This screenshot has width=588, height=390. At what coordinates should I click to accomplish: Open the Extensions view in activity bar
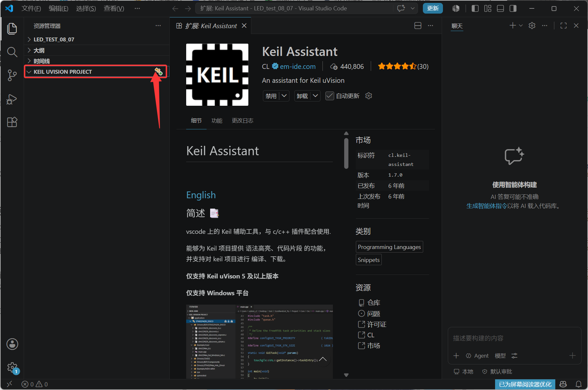(12, 122)
